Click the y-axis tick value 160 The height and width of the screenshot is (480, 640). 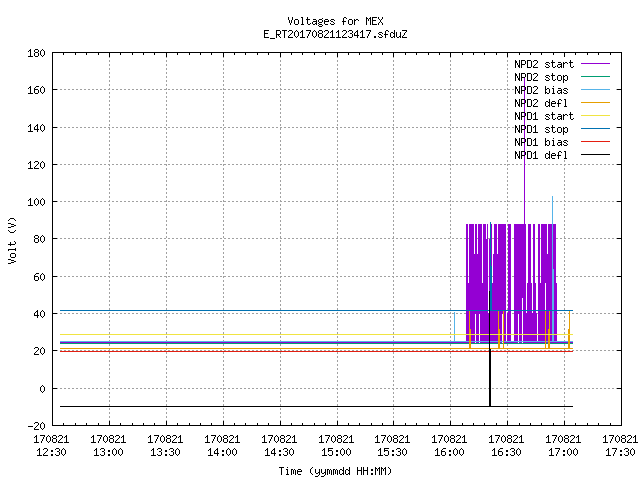[36, 90]
